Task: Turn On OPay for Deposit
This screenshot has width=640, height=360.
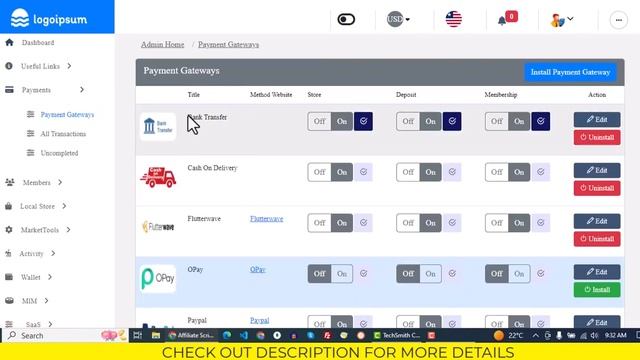Action: point(430,273)
